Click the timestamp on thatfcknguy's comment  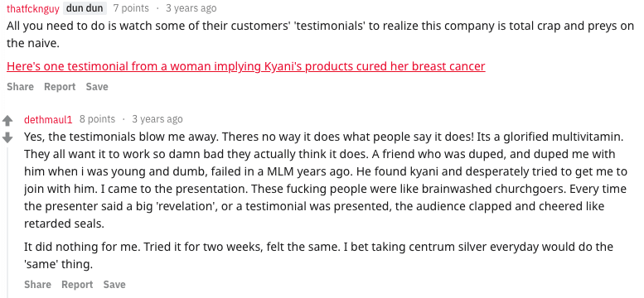point(191,8)
